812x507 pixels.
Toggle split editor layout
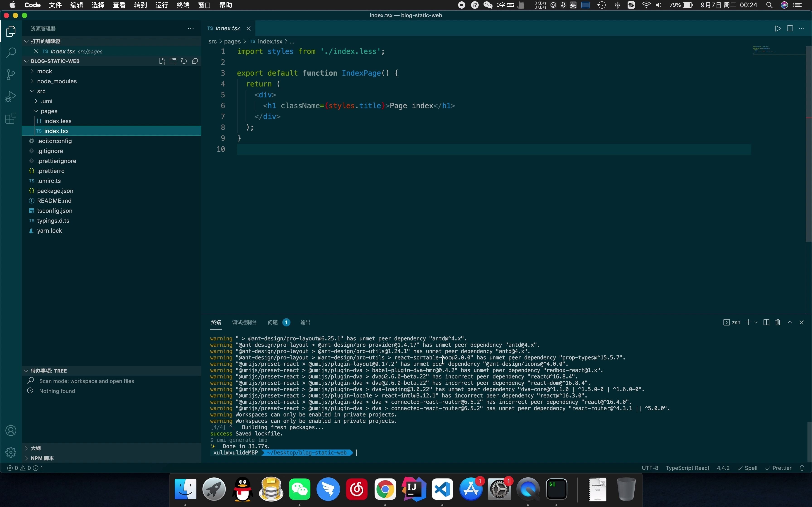(x=790, y=29)
